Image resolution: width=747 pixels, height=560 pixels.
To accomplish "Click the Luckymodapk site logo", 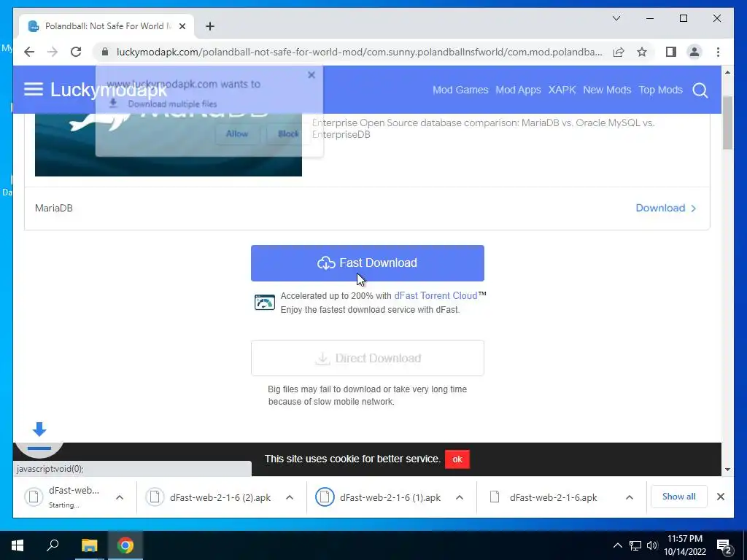I will pyautogui.click(x=109, y=90).
